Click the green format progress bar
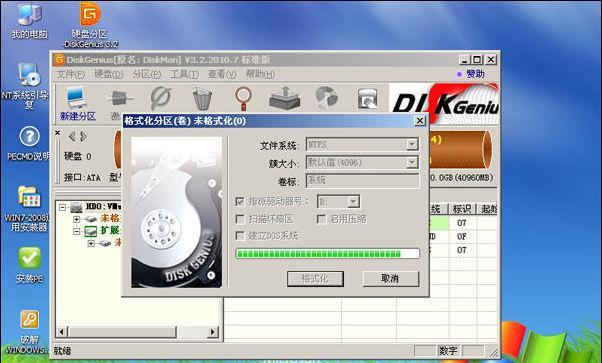 point(327,254)
